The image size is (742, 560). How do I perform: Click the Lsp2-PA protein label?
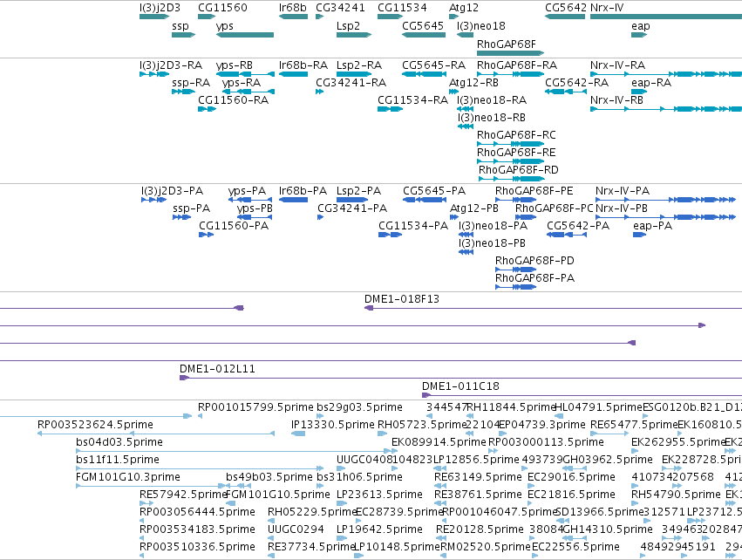[358, 191]
